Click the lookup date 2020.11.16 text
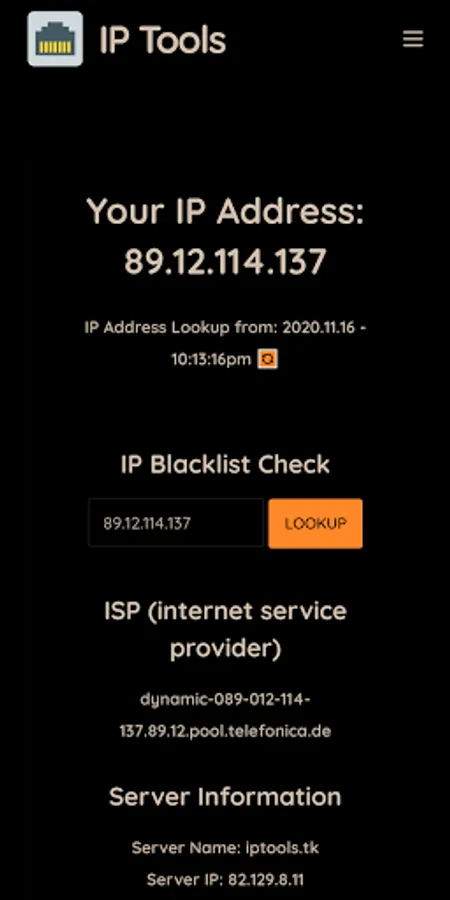The height and width of the screenshot is (900, 450). point(320,328)
